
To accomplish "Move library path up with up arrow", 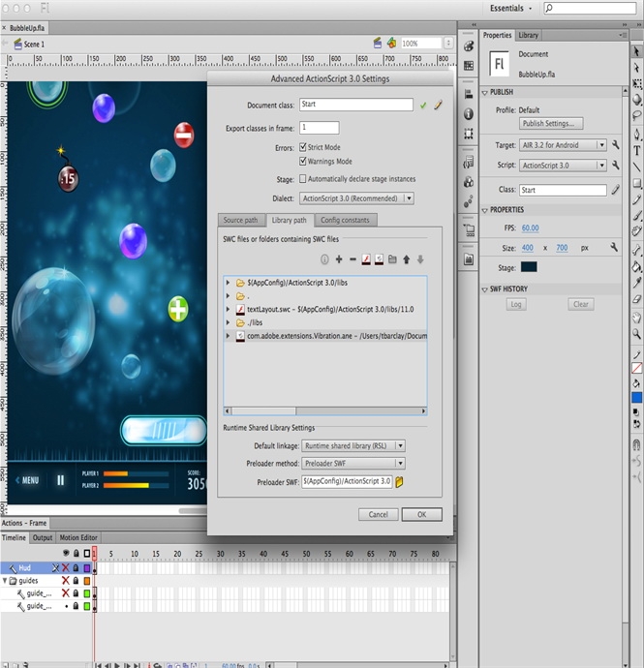I will pyautogui.click(x=407, y=259).
